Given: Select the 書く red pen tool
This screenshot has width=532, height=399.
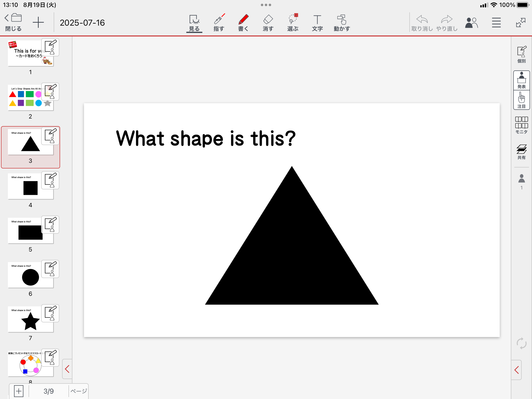Looking at the screenshot, I should pyautogui.click(x=243, y=23).
